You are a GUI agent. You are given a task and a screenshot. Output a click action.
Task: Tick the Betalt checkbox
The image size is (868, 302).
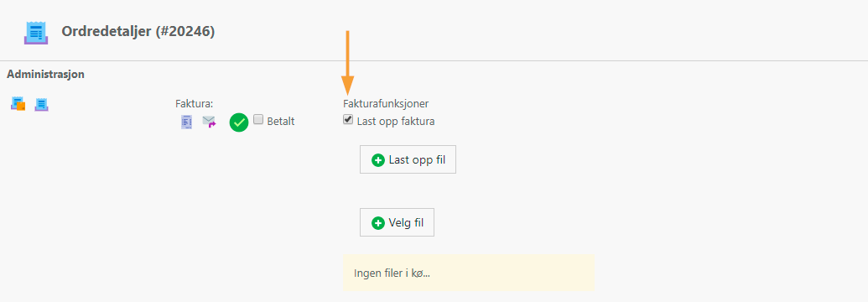[258, 118]
